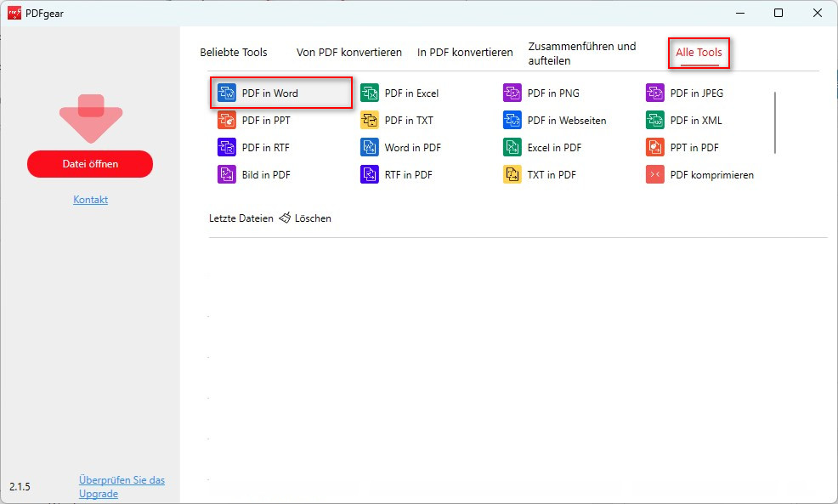
Task: Click the tools list vertical scrollbar
Action: pos(774,123)
